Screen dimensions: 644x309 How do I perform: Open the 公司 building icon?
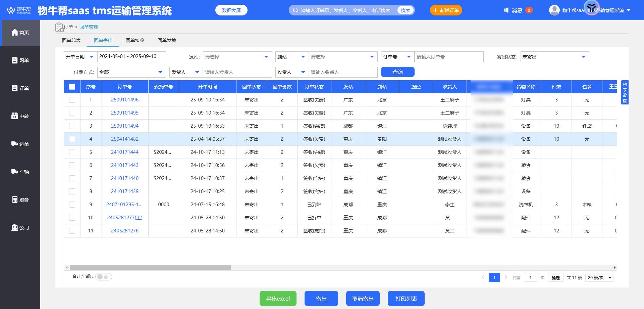(x=14, y=228)
